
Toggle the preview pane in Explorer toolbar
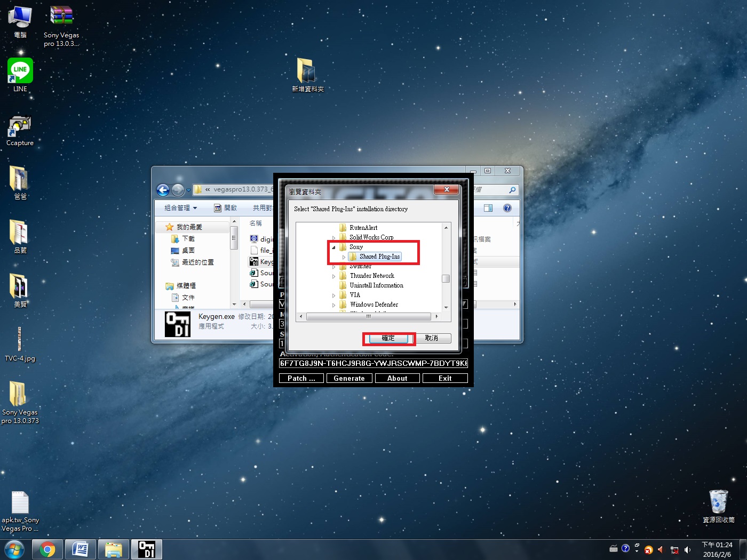(488, 208)
